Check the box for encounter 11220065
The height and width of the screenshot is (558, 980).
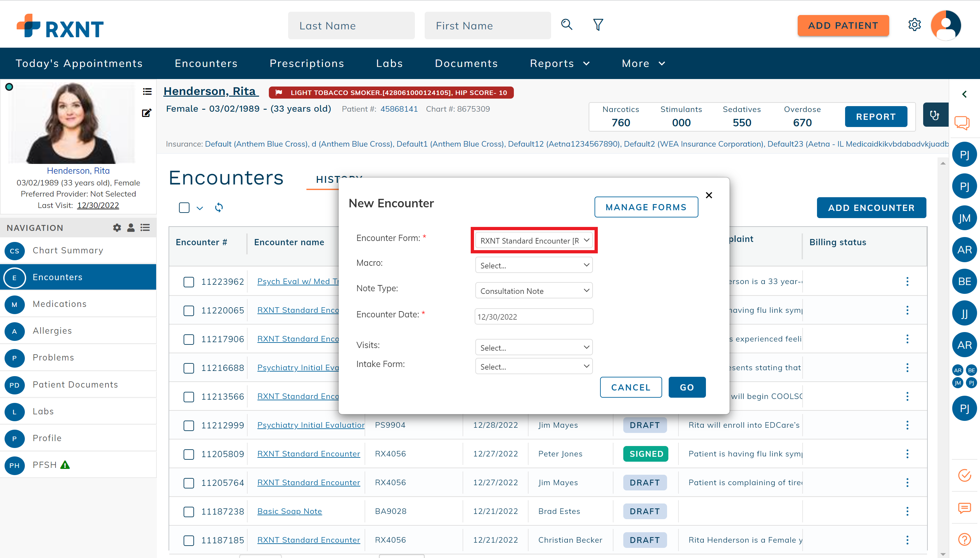(x=188, y=311)
